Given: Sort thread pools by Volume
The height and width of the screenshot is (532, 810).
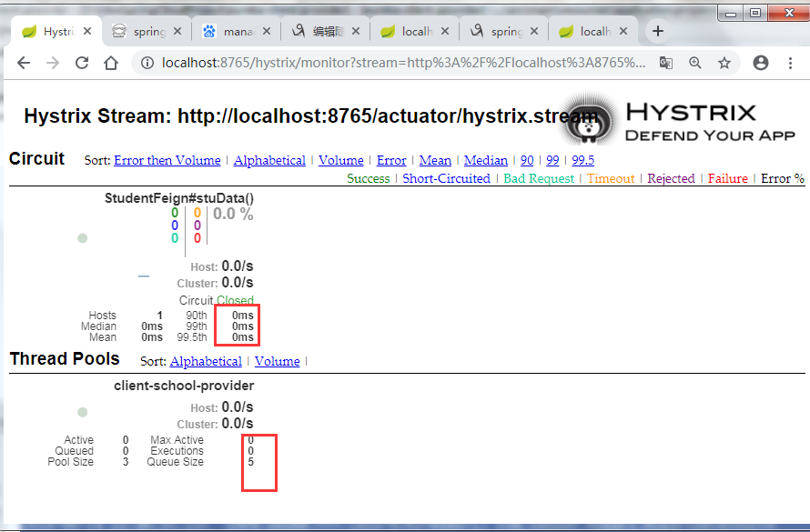Looking at the screenshot, I should 277,361.
